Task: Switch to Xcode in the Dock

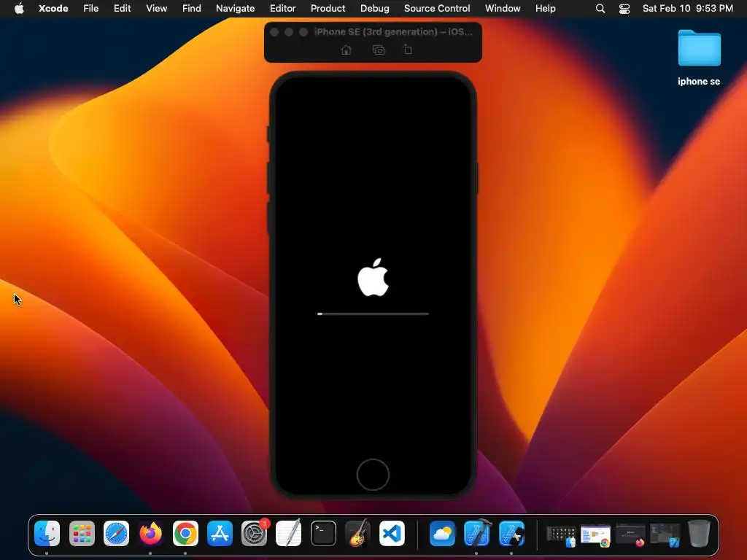Action: pyautogui.click(x=477, y=533)
